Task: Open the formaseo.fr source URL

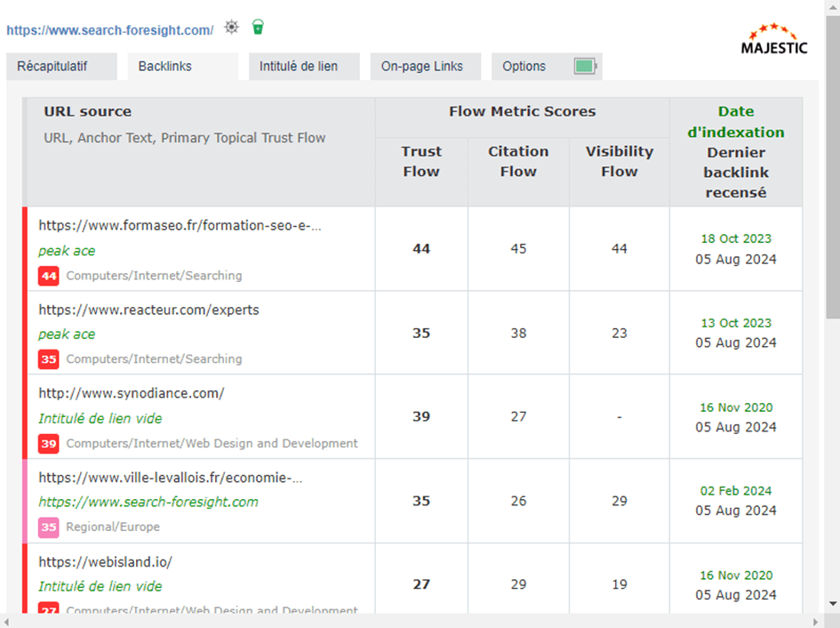Action: tap(180, 226)
